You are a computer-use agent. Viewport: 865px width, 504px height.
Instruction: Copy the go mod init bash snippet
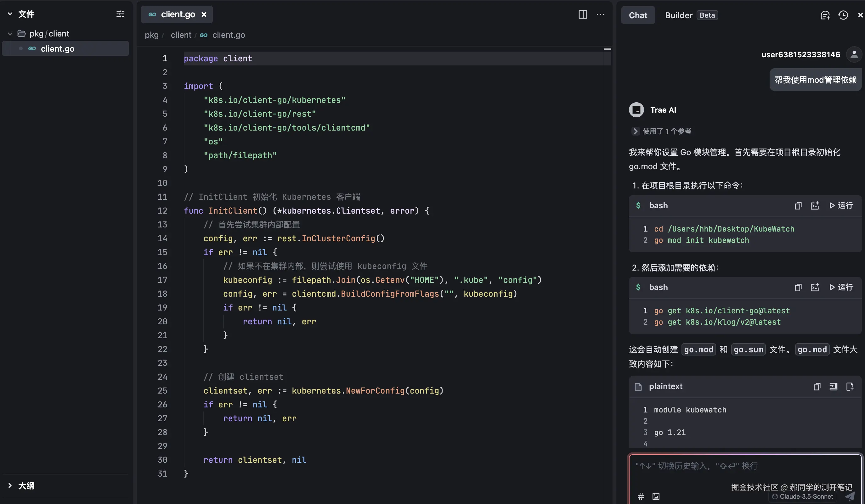point(798,205)
